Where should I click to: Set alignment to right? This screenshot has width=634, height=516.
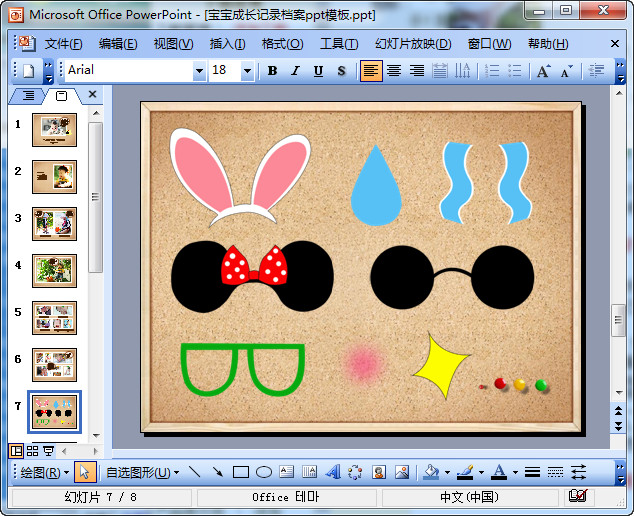(x=417, y=71)
